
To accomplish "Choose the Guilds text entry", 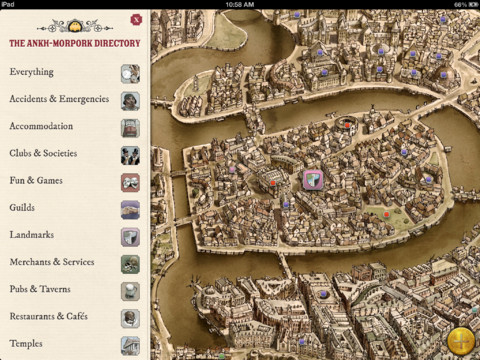I will point(22,207).
